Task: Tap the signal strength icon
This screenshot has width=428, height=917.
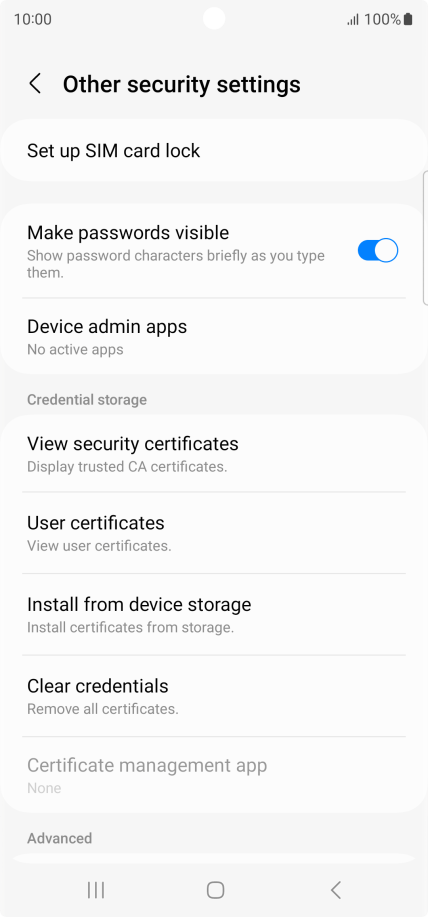Action: 353,20
